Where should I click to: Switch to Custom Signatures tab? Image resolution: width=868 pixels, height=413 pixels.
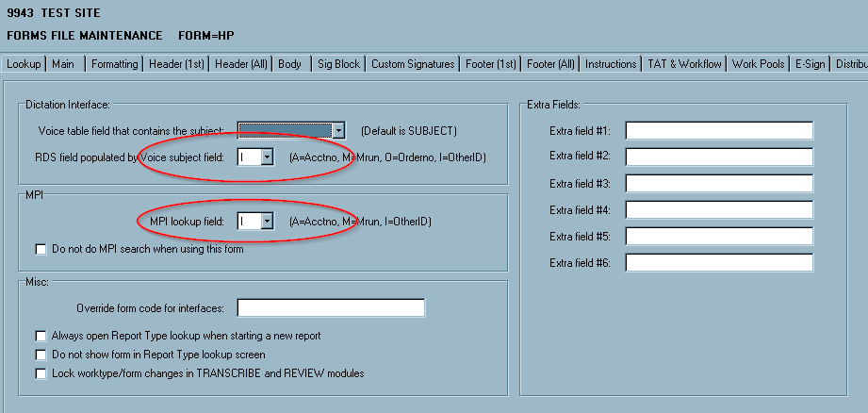coord(413,64)
